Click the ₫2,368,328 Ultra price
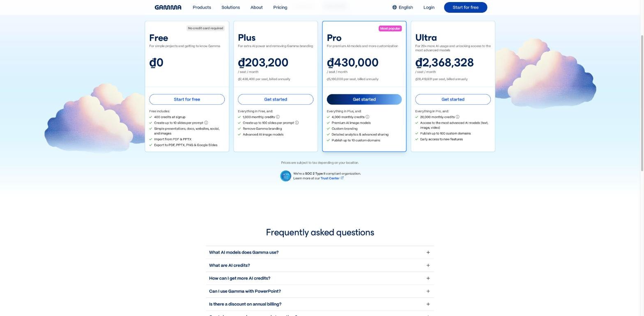This screenshot has height=316, width=644. pyautogui.click(x=444, y=62)
